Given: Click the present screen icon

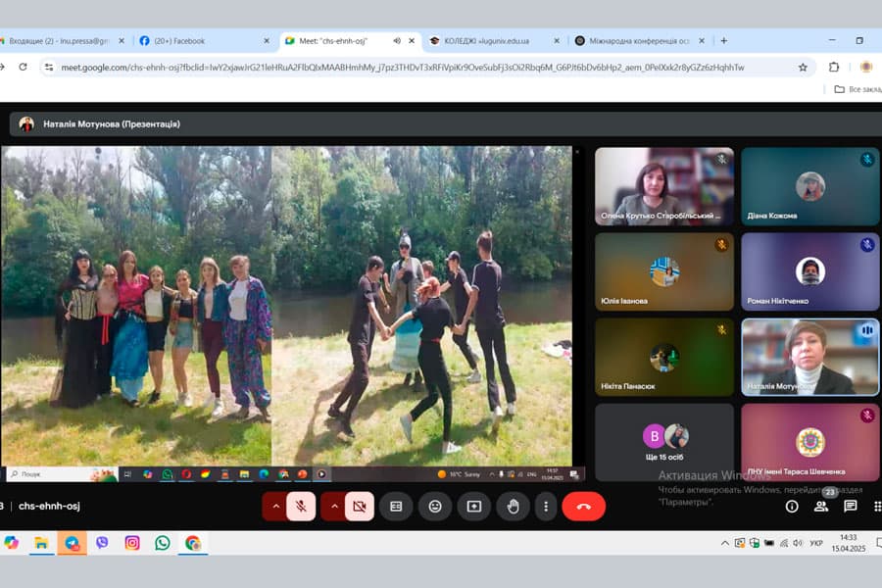Looking at the screenshot, I should [474, 507].
